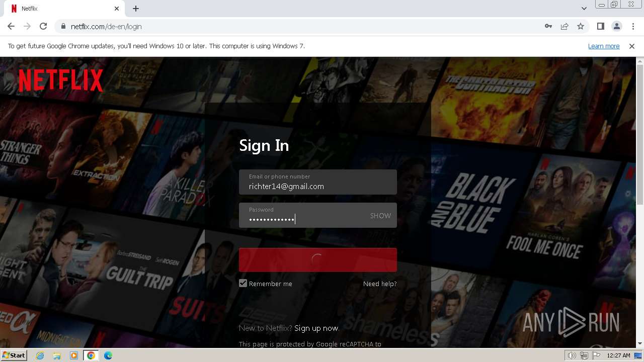This screenshot has width=644, height=362.
Task: Bookmark this page with star icon
Action: click(x=581, y=26)
